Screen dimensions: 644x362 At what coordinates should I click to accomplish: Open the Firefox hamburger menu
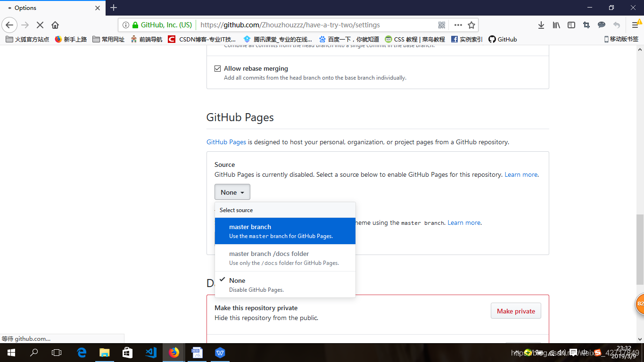635,25
